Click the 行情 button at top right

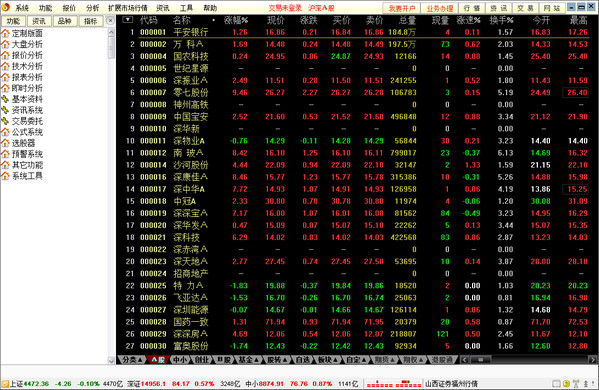tap(472, 8)
